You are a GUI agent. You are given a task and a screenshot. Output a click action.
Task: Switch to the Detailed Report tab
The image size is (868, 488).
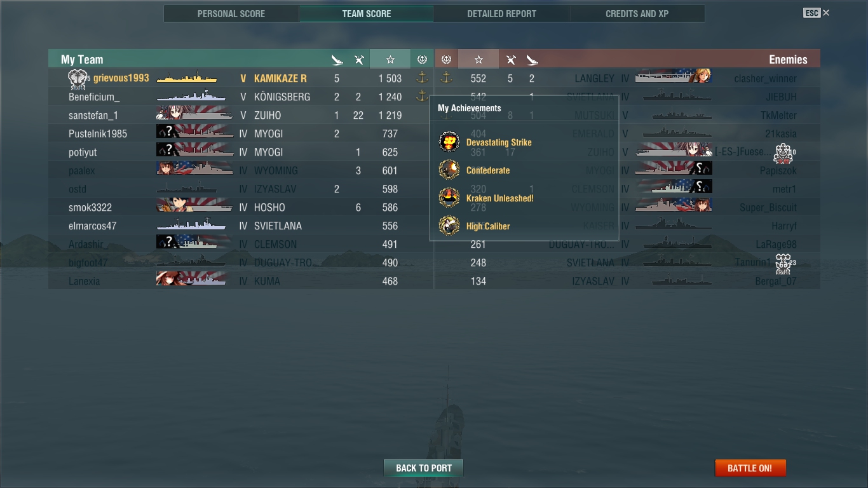pos(501,13)
